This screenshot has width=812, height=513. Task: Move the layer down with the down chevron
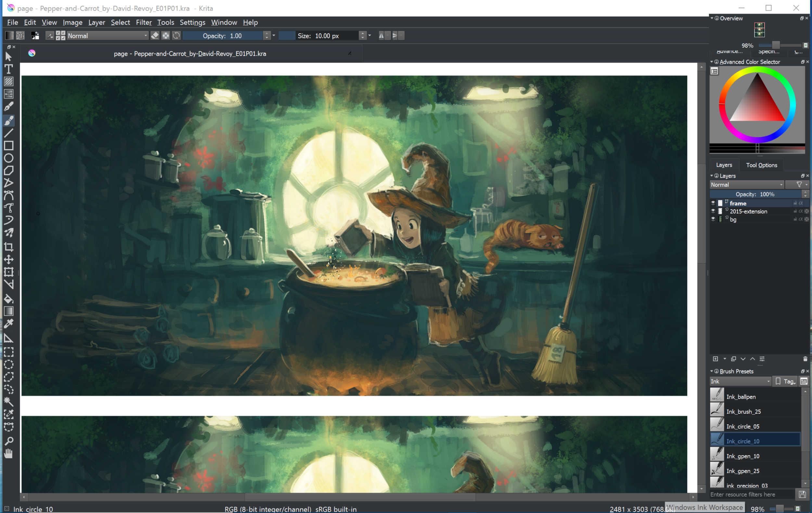point(743,359)
